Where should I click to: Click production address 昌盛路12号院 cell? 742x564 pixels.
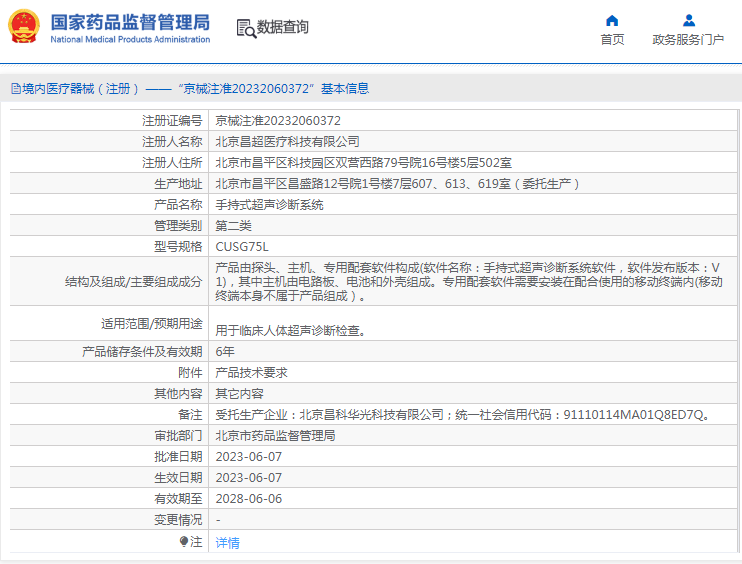point(398,184)
